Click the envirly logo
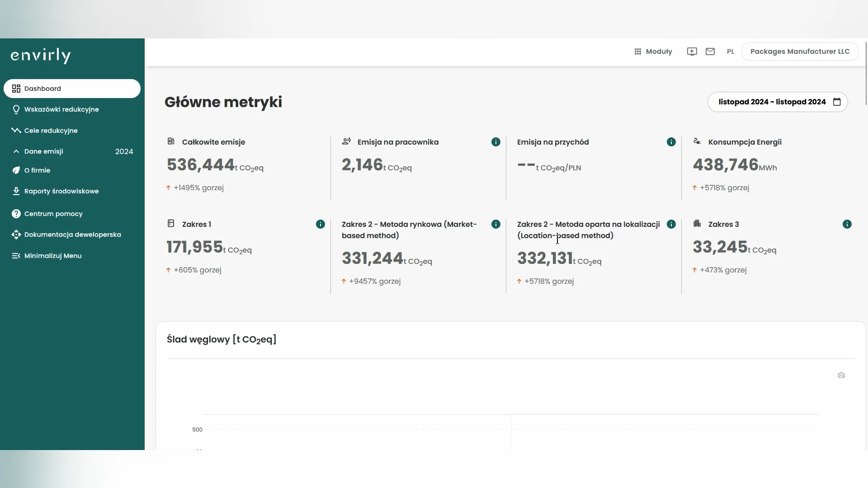868x488 pixels. [41, 56]
